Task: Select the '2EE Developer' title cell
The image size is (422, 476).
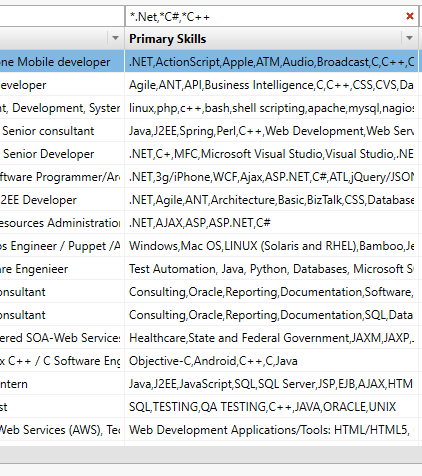Action: point(62,200)
